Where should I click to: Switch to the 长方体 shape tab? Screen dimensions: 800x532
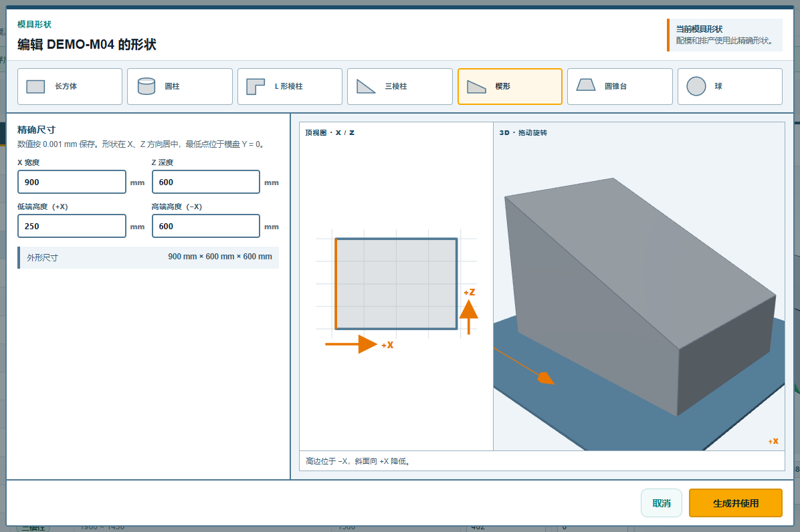70,87
